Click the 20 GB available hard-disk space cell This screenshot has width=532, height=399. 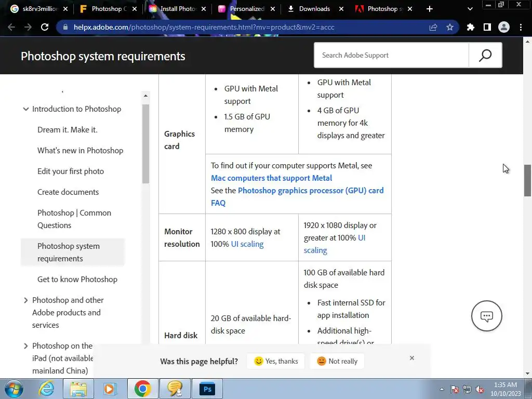click(251, 324)
